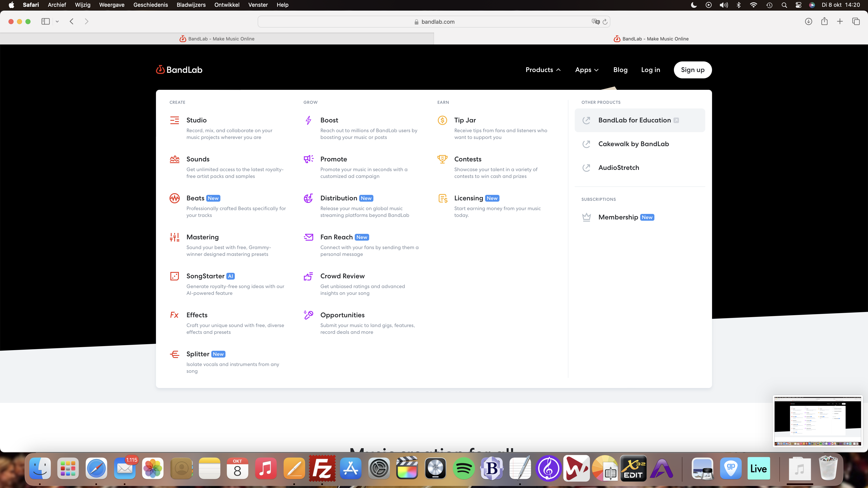Toggle Safari sidebar button

tap(46, 22)
